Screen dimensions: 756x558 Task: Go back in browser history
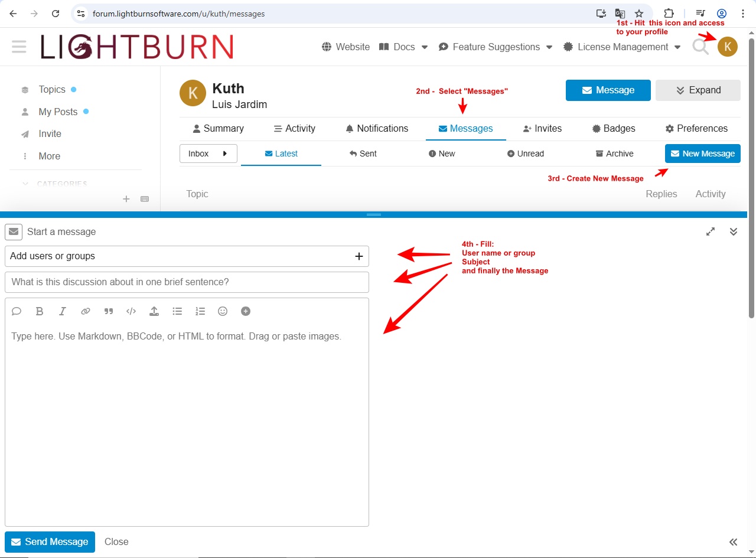tap(13, 13)
